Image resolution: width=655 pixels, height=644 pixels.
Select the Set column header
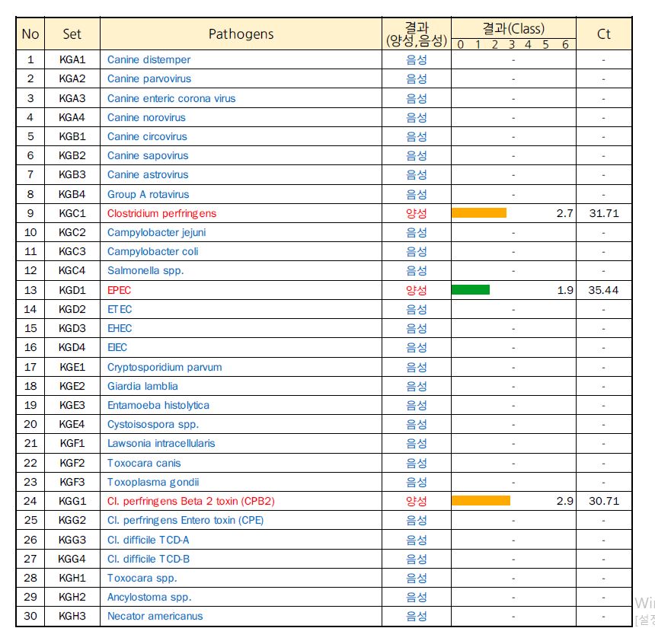pyautogui.click(x=72, y=34)
